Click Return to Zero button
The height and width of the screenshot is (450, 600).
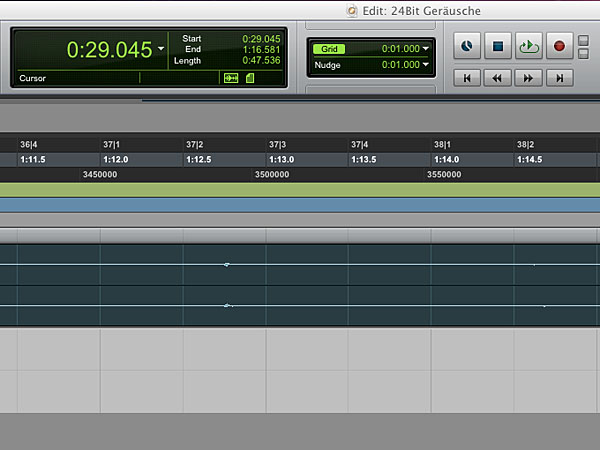467,77
